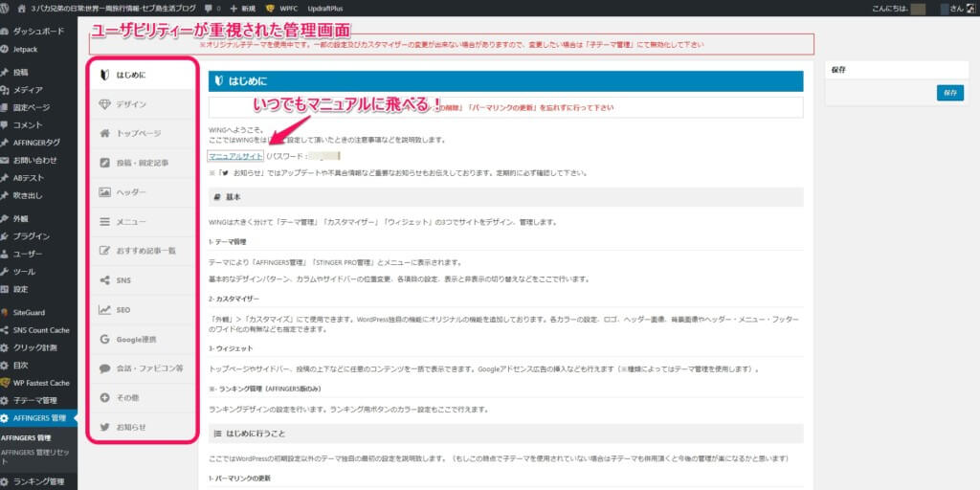980x490 pixels.
Task: Click the WordPress logo in admin bar
Action: 6,9
